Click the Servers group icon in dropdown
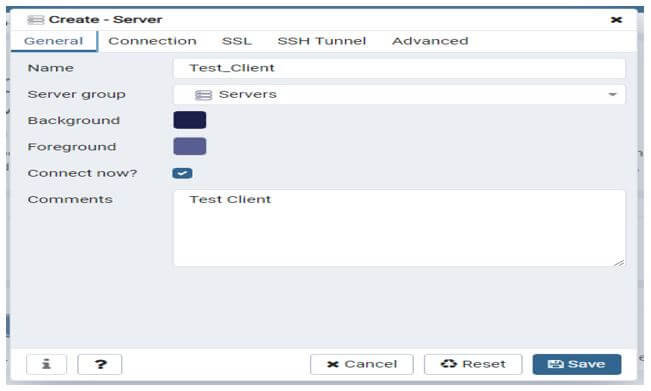The image size is (651, 391). click(203, 95)
